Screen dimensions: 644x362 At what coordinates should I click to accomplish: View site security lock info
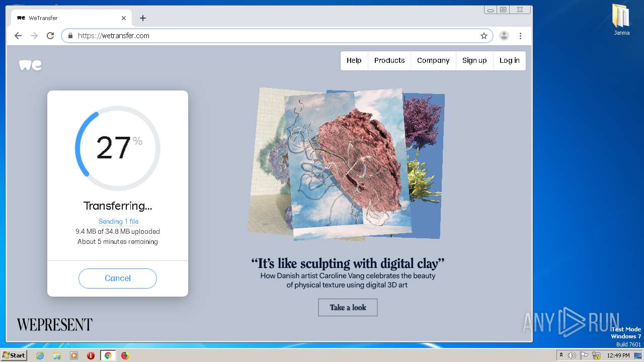click(x=70, y=36)
